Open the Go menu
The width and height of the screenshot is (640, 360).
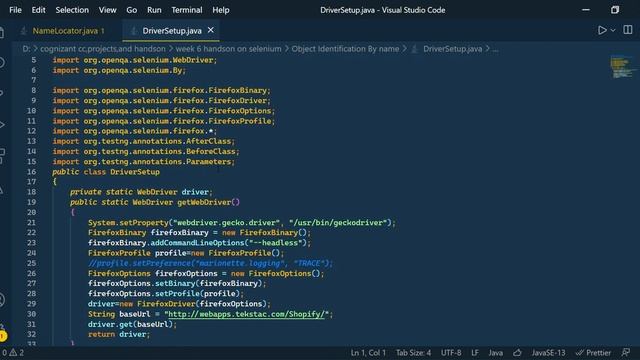(x=131, y=10)
